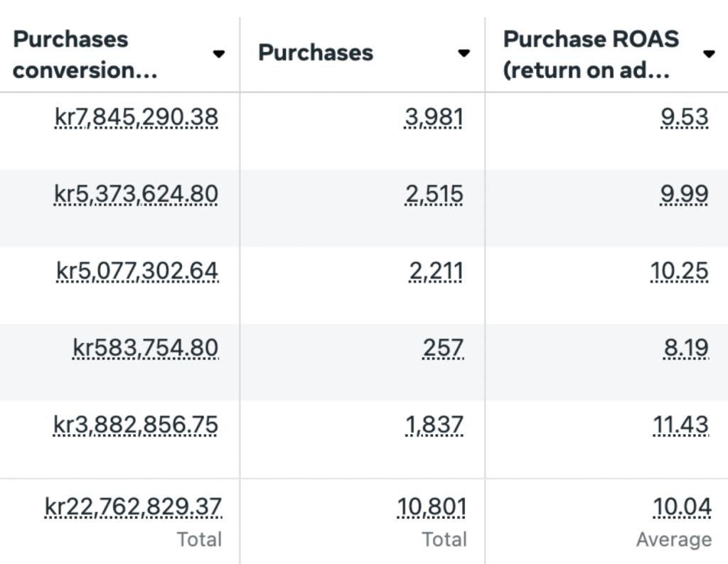Click purchases count 3,981
Image resolution: width=728 pixels, height=564 pixels.
coord(434,117)
